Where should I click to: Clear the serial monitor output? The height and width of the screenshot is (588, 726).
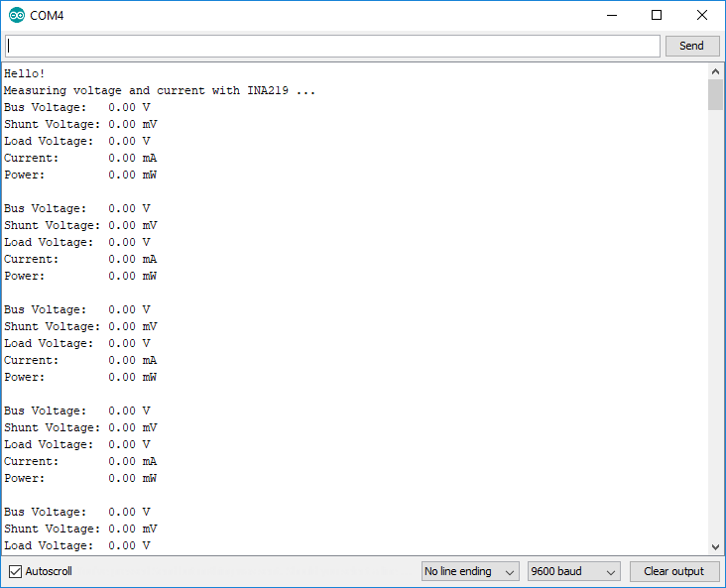click(x=673, y=571)
